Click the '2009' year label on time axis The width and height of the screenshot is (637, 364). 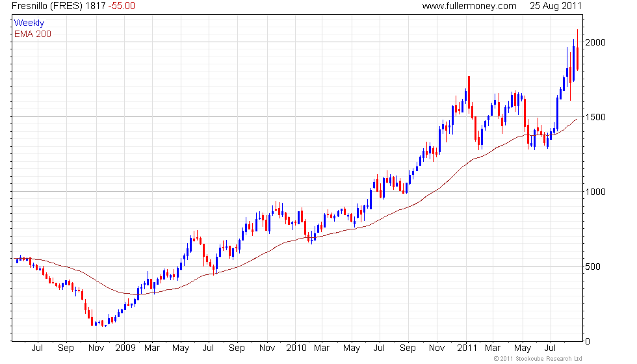(x=125, y=348)
